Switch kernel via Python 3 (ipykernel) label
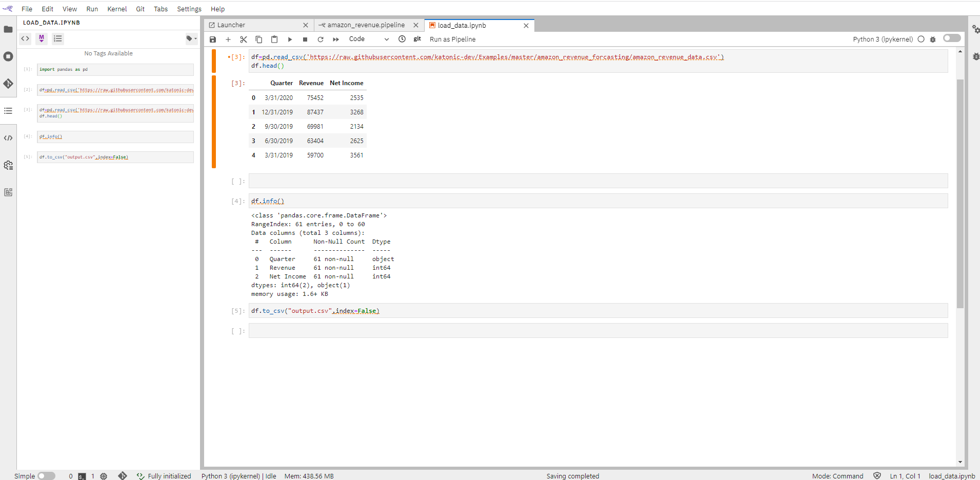980x480 pixels. pyautogui.click(x=883, y=39)
